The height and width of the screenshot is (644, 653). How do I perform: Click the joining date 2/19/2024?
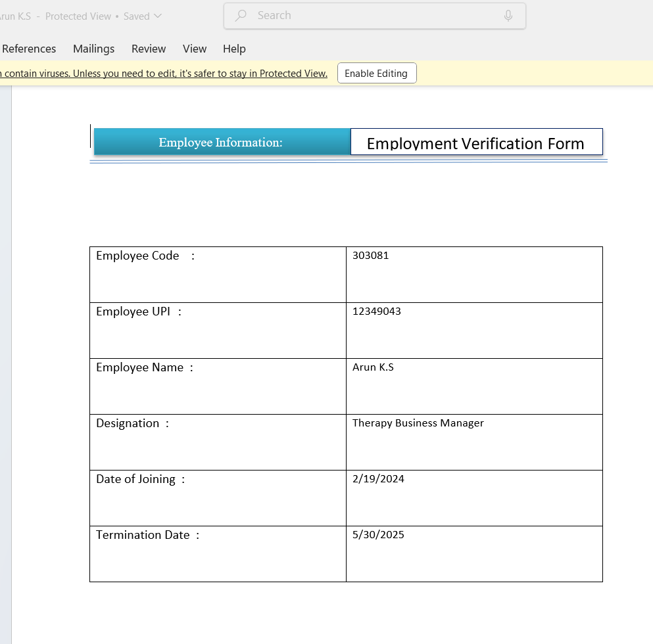point(378,479)
